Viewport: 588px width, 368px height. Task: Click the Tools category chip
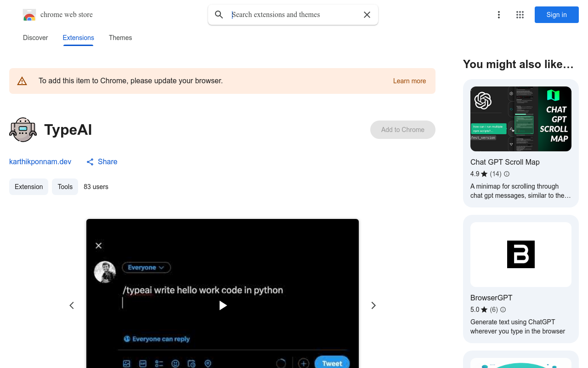[x=65, y=187]
